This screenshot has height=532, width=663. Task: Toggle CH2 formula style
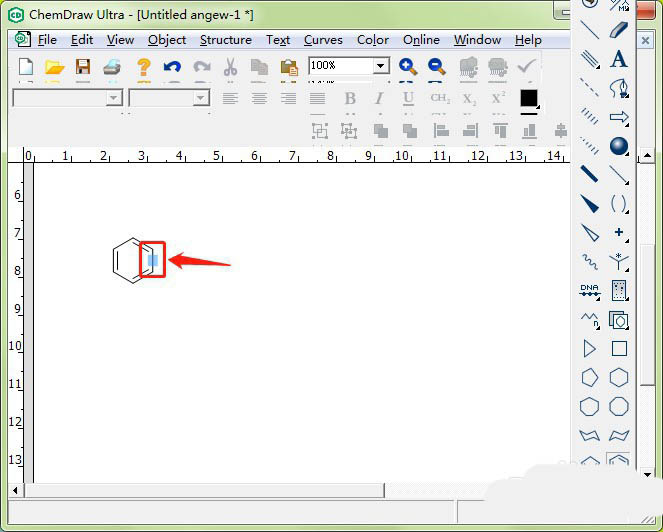pos(440,99)
